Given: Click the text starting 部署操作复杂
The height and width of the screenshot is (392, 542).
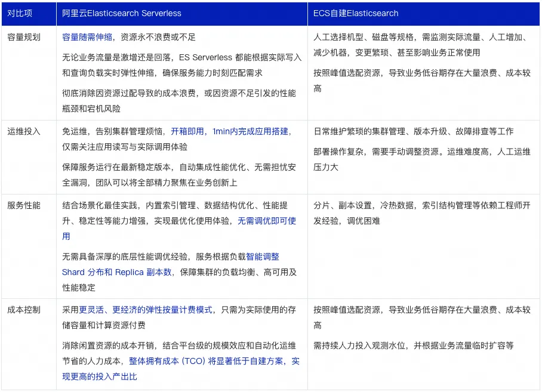Looking at the screenshot, I should tap(421, 159).
